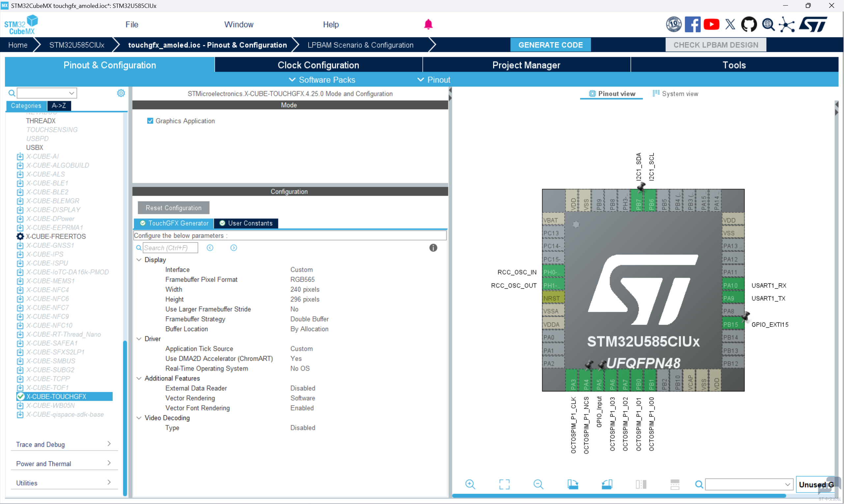The height and width of the screenshot is (504, 844).
Task: Fit the chip pinout to view
Action: coord(504,484)
